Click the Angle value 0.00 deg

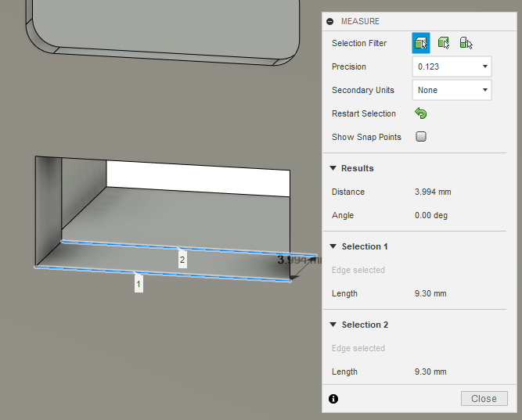point(431,215)
